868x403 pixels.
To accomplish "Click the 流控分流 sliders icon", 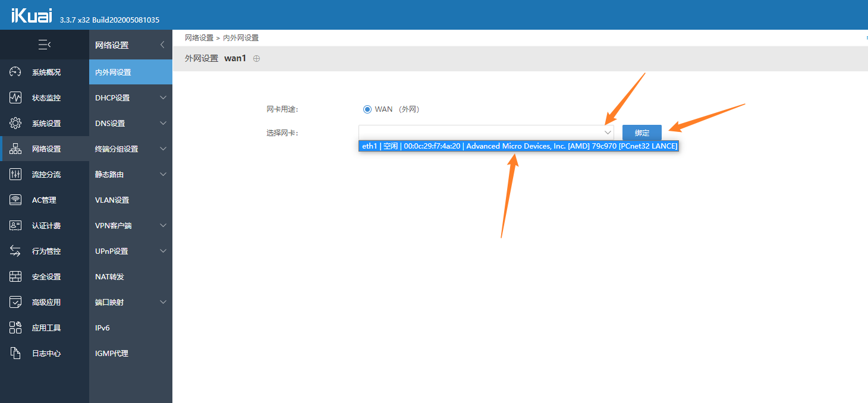I will point(15,174).
